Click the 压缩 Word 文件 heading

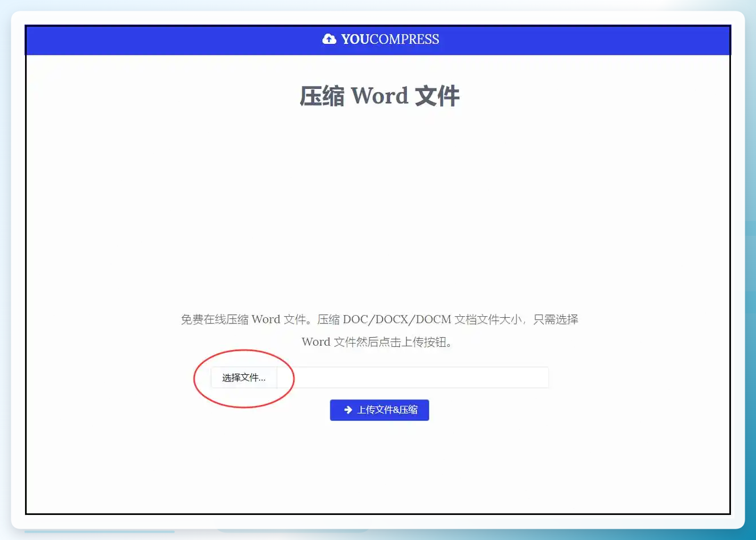(x=380, y=96)
